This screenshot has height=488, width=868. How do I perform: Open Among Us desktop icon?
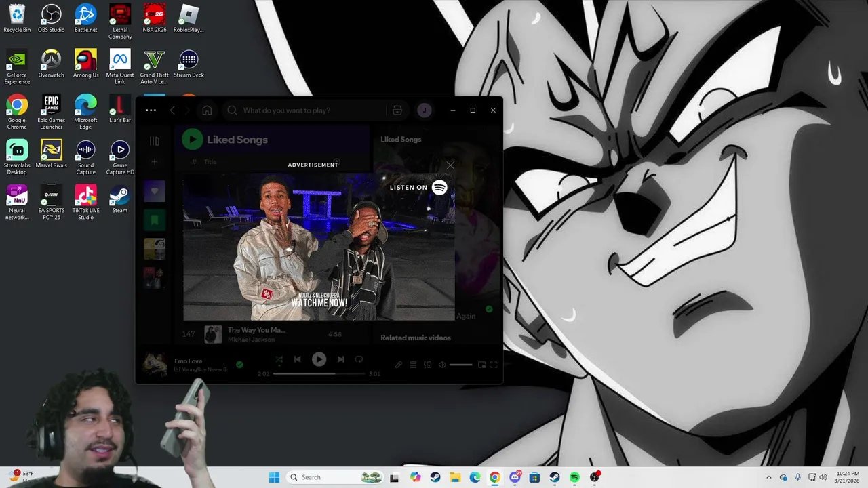(85, 64)
